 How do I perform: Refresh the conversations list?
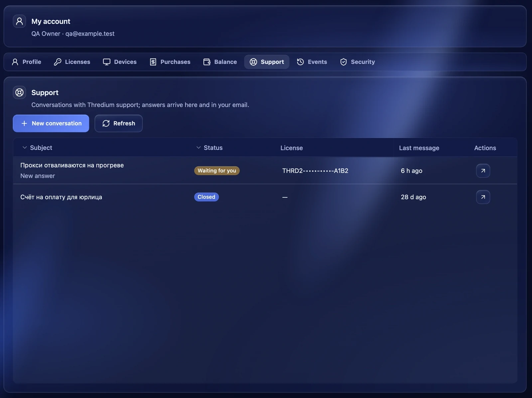(x=119, y=123)
